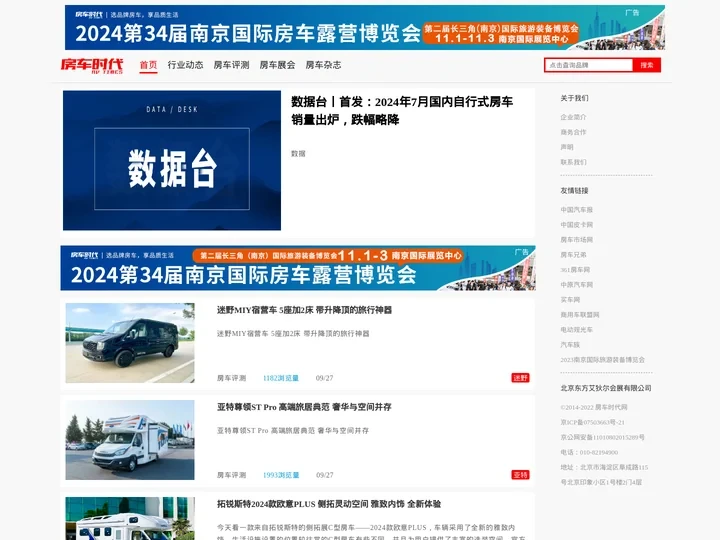Focus the 点击查询品牌 search field
This screenshot has width=720, height=540.
click(x=589, y=65)
